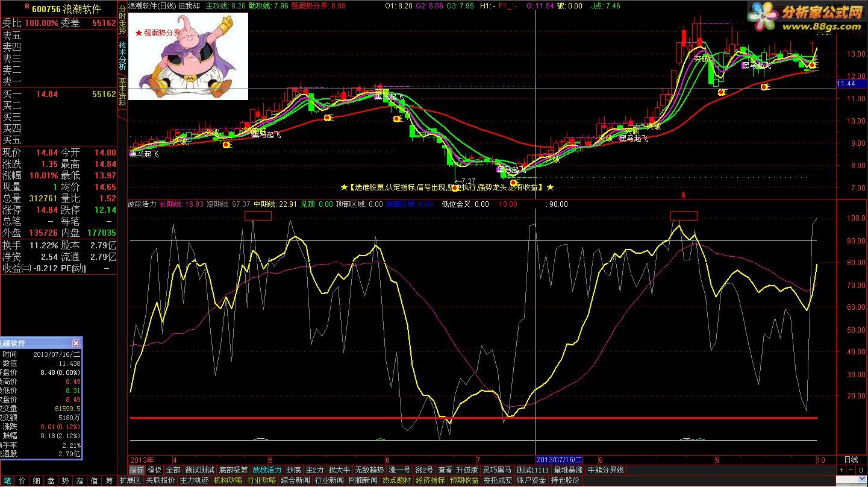Open the 主力轨迹 tab
Screen dimensions: 868x487
point(193,480)
